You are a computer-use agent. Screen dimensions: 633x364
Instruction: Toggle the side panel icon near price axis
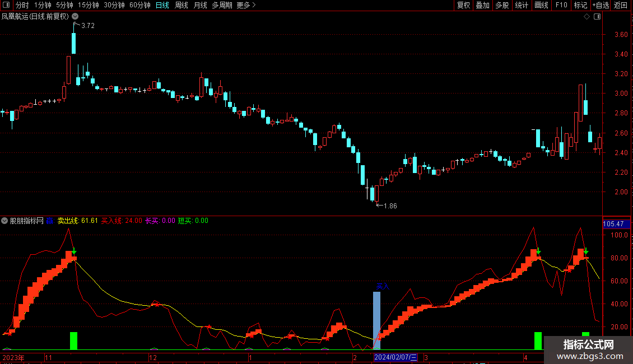(x=597, y=17)
